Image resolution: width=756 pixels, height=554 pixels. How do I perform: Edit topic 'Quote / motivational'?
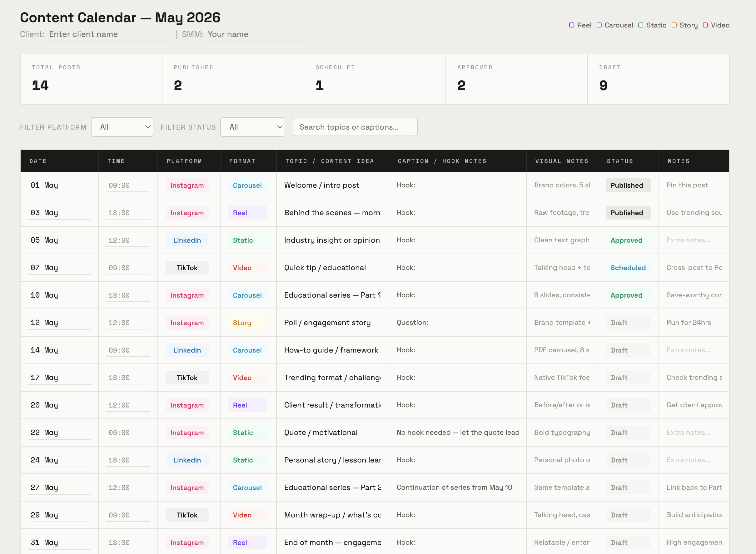[x=332, y=433]
